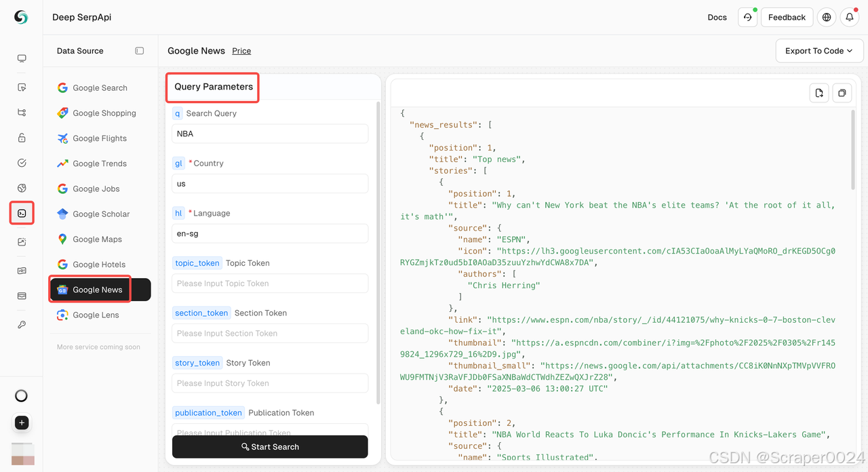Image resolution: width=868 pixels, height=472 pixels.
Task: Click the Section Token input field
Action: pos(270,333)
